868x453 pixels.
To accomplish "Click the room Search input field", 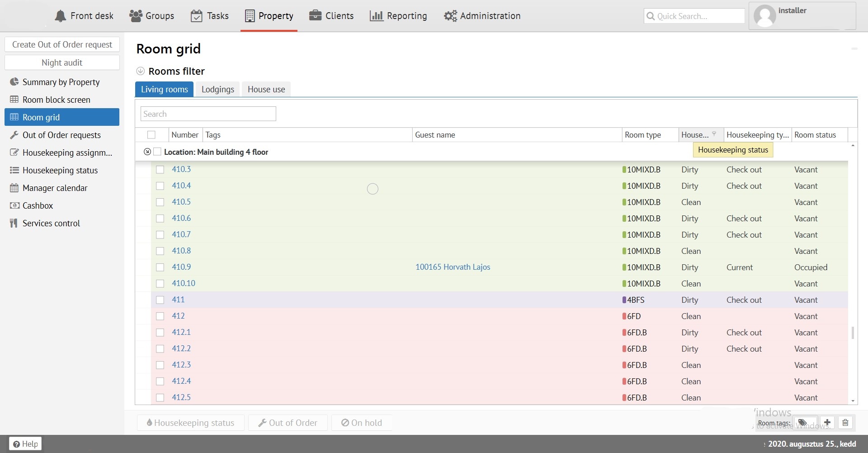I will click(208, 114).
